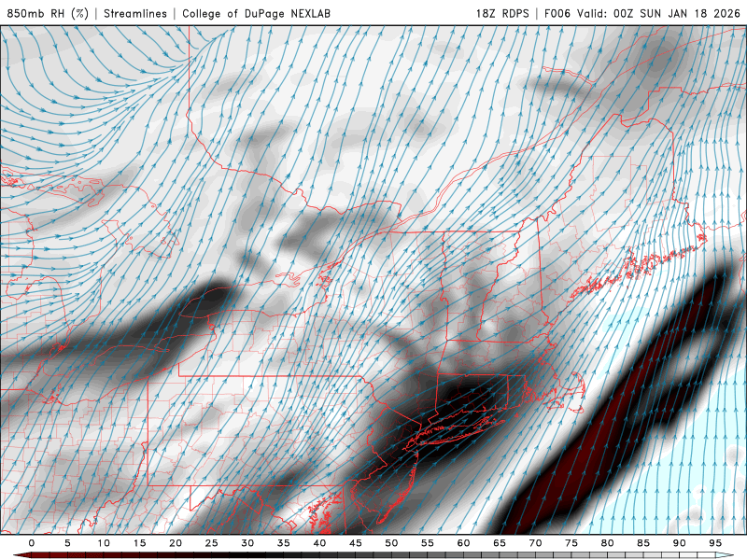Viewport: 747px width, 560px height.
Task: Click the "F006" forecast hour label
Action: pos(557,13)
